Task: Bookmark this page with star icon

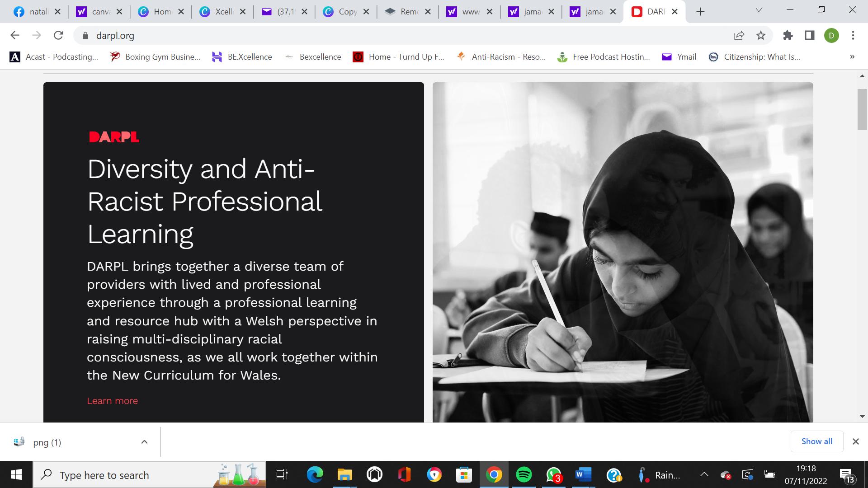Action: (761, 35)
